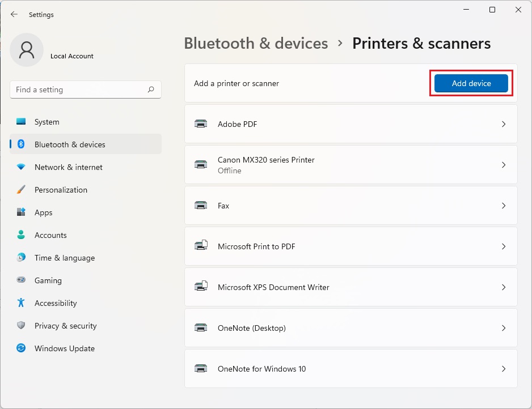The image size is (532, 409).
Task: Click the Windows Update sync icon
Action: 21,348
